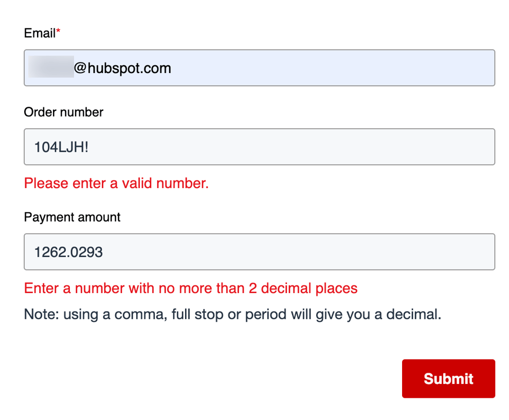This screenshot has height=420, width=509.
Task: Focus the Email input field
Action: click(259, 68)
